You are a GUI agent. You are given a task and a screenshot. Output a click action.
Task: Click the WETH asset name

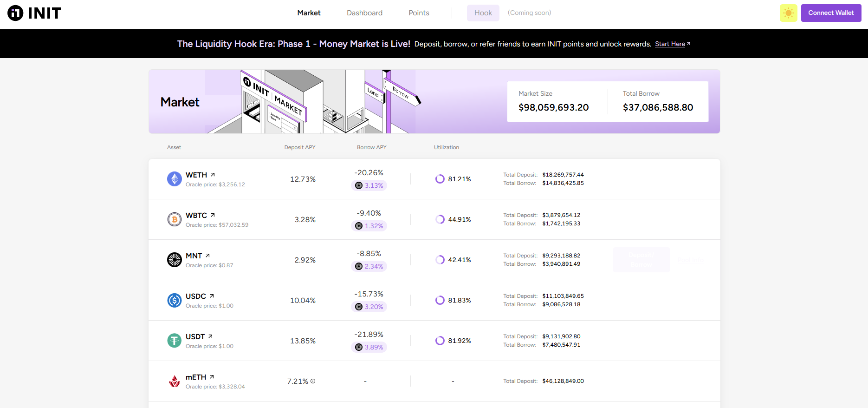(196, 175)
